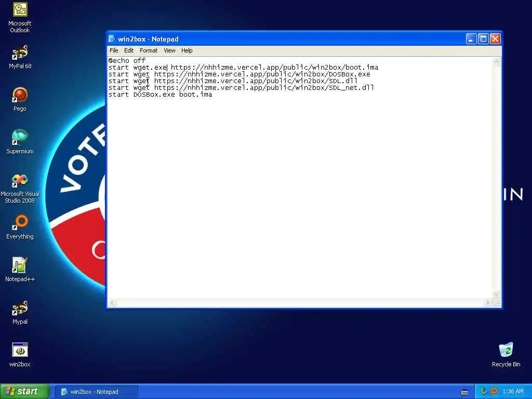Image resolution: width=532 pixels, height=399 pixels.
Task: Click the Notepad title bar text
Action: (x=148, y=39)
